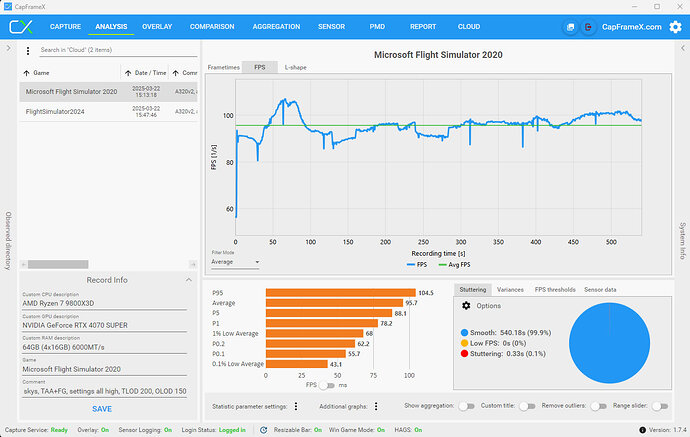Open stuttering Options gear icon
The image size is (690, 437).
[x=466, y=305]
